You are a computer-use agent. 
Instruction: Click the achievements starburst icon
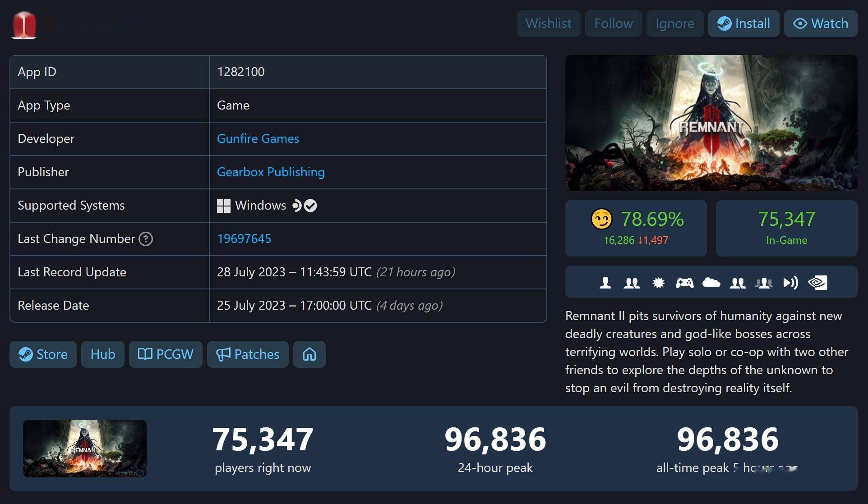(x=658, y=283)
